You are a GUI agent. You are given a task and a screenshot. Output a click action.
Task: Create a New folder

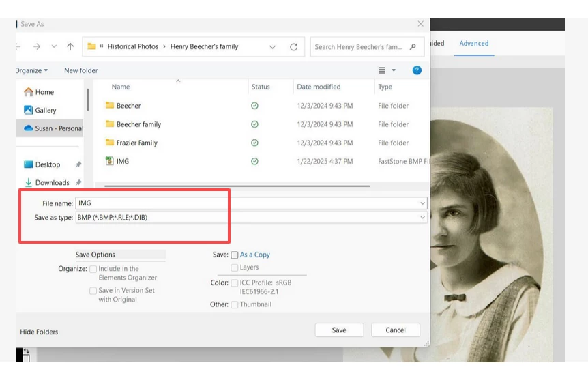tap(80, 70)
